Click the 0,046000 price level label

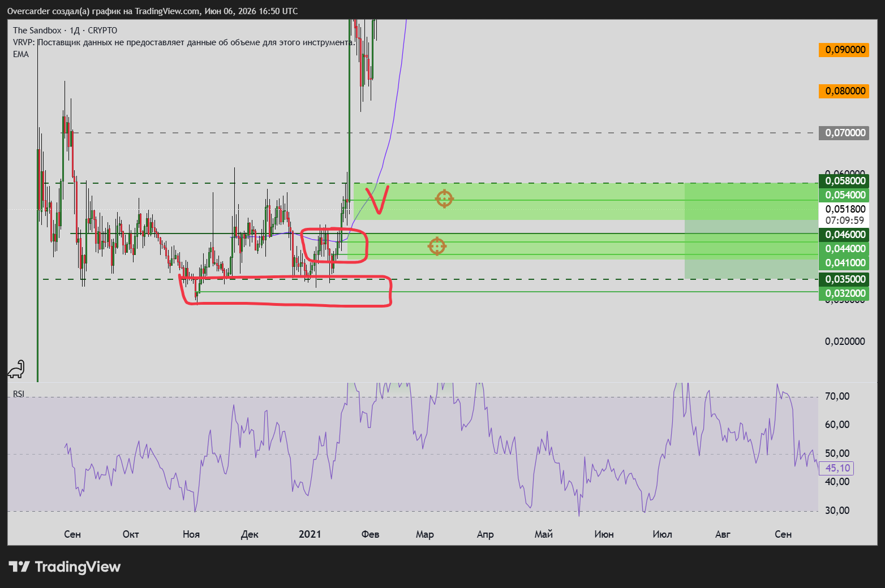pyautogui.click(x=844, y=235)
